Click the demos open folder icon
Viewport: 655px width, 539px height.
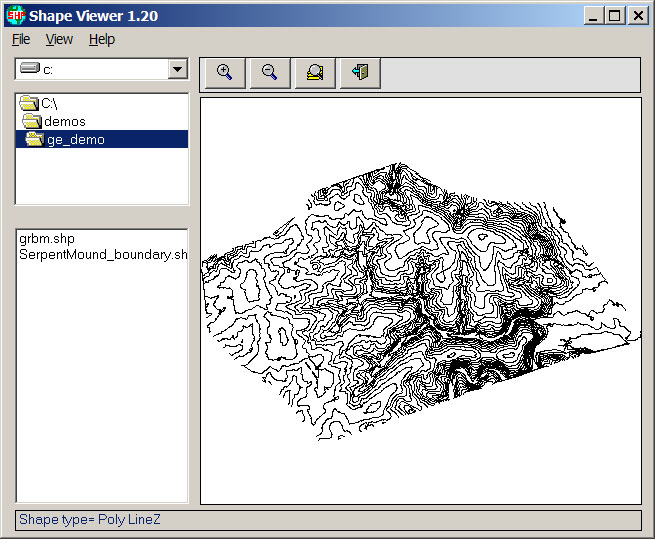(x=32, y=121)
